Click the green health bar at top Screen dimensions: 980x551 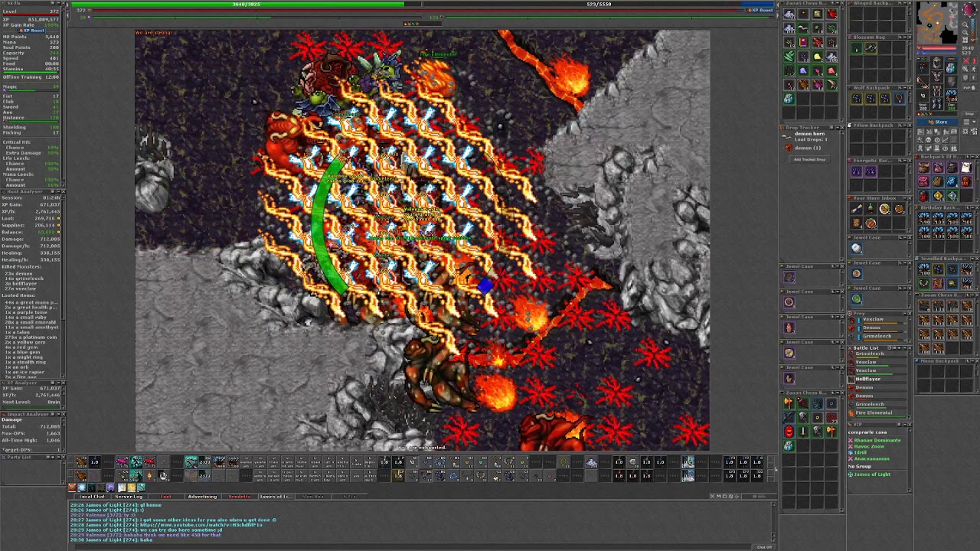click(x=247, y=4)
